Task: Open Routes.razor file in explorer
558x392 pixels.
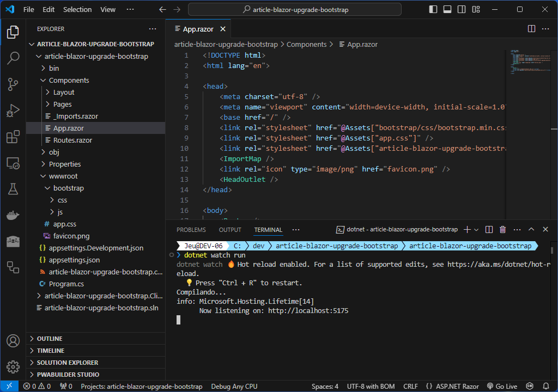Action: (95, 140)
